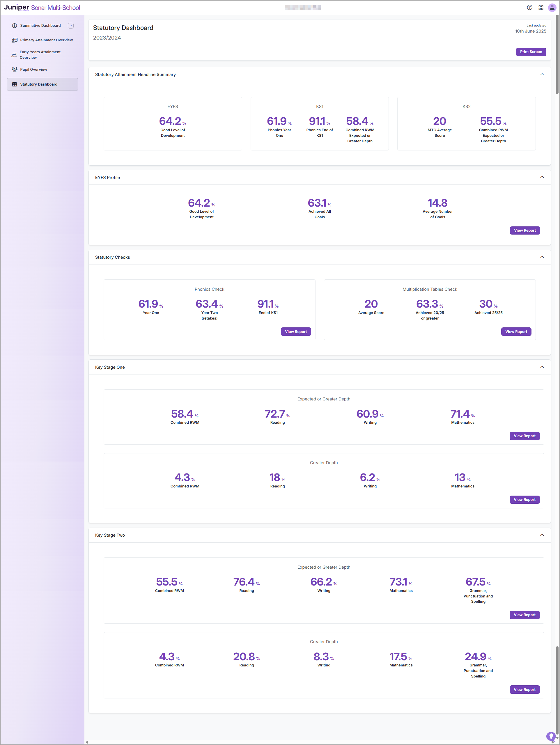560x745 pixels.
Task: Collapse the Statutory Checks section
Action: coord(542,257)
